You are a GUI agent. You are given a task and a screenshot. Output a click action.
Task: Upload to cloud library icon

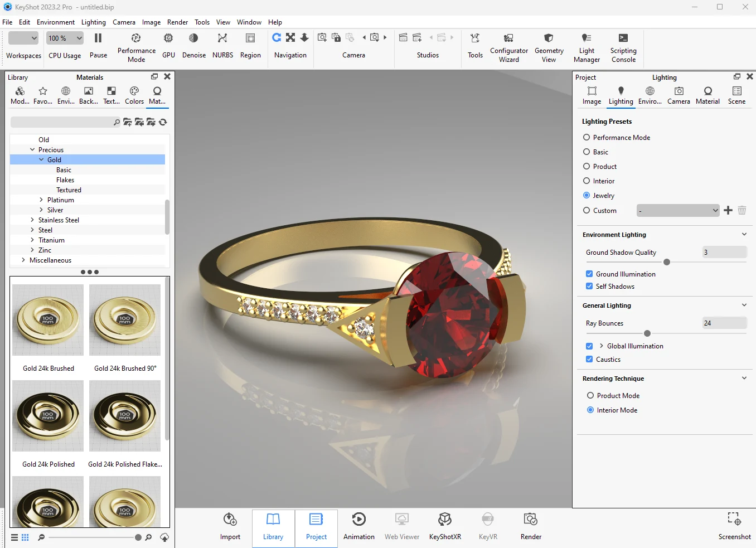[x=164, y=537]
